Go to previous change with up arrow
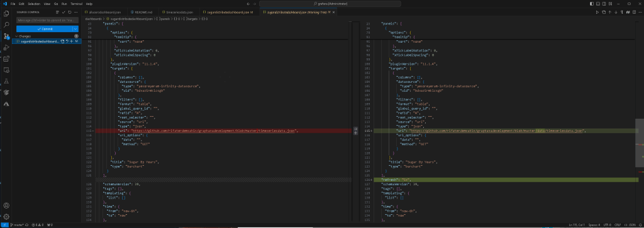This screenshot has width=644, height=228. [609, 13]
